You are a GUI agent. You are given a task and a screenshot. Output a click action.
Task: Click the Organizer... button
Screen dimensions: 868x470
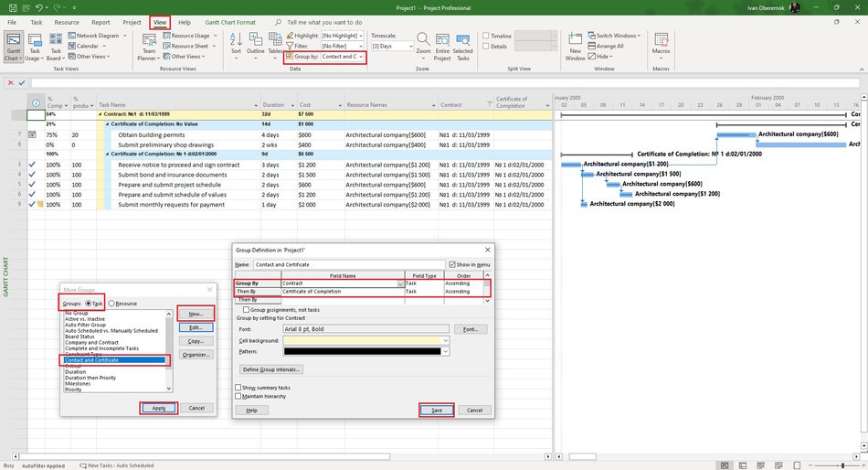(196, 354)
